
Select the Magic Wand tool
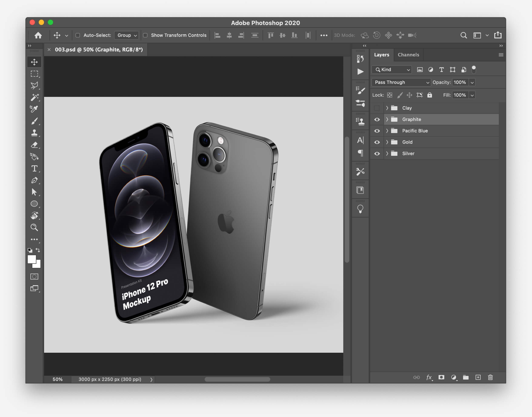(x=34, y=97)
